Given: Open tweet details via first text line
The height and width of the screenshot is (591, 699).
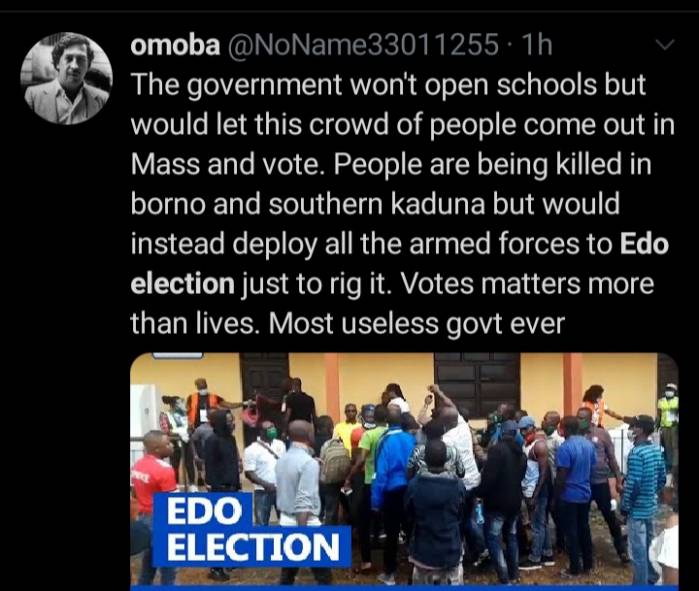Looking at the screenshot, I should (388, 85).
